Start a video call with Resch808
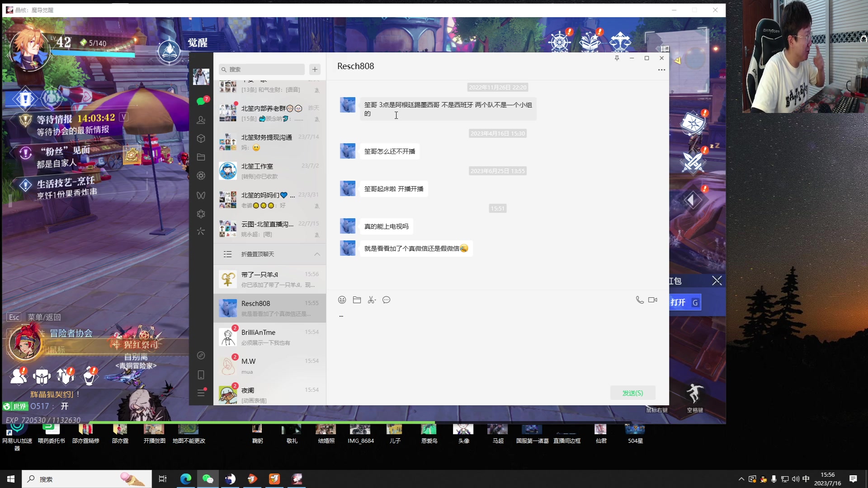The height and width of the screenshot is (488, 868). tap(653, 300)
